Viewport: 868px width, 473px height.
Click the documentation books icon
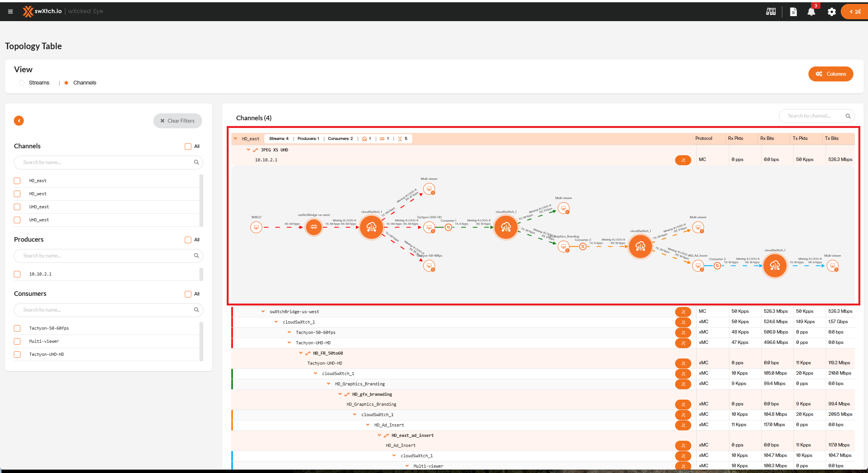pyautogui.click(x=771, y=12)
